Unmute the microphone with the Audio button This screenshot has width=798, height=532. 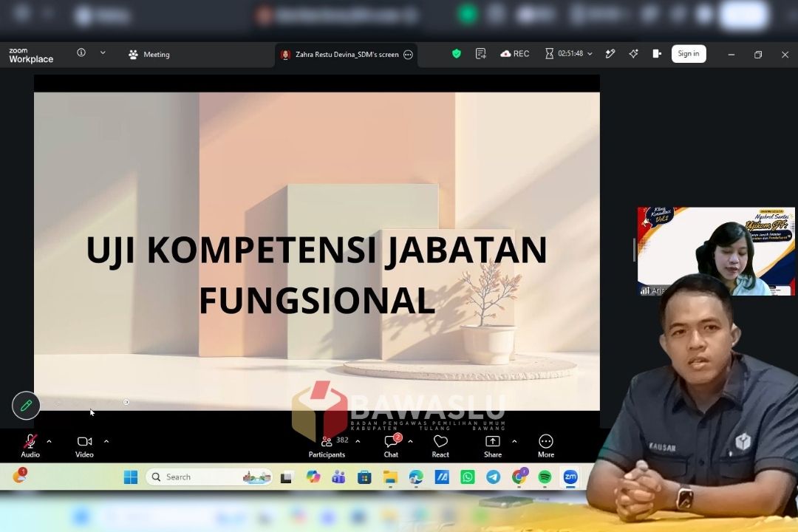30,446
